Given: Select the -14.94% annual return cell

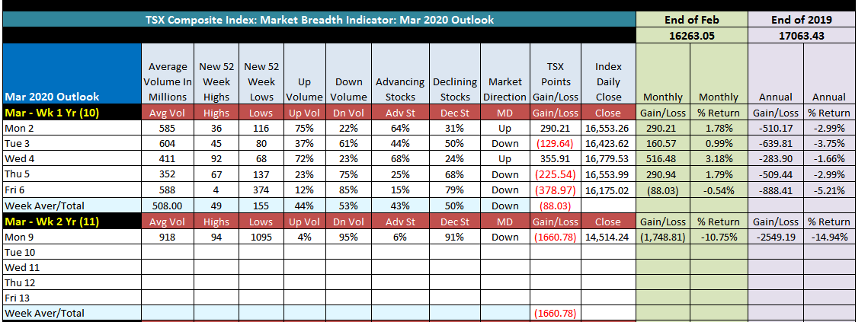Looking at the screenshot, I should 829,237.
